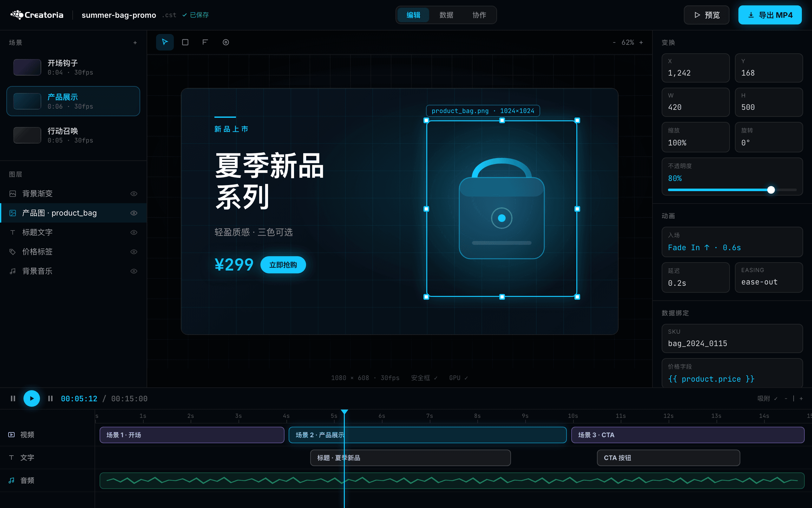
Task: Play the timeline with the round button
Action: coord(31,398)
